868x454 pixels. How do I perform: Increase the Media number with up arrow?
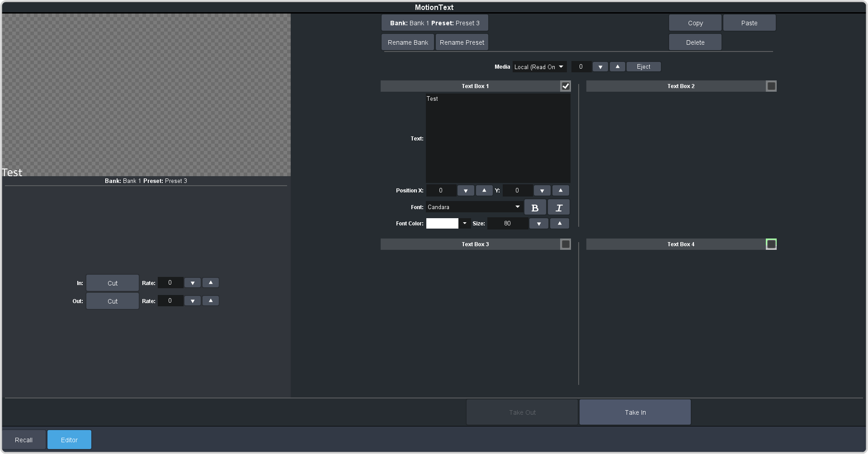[618, 67]
